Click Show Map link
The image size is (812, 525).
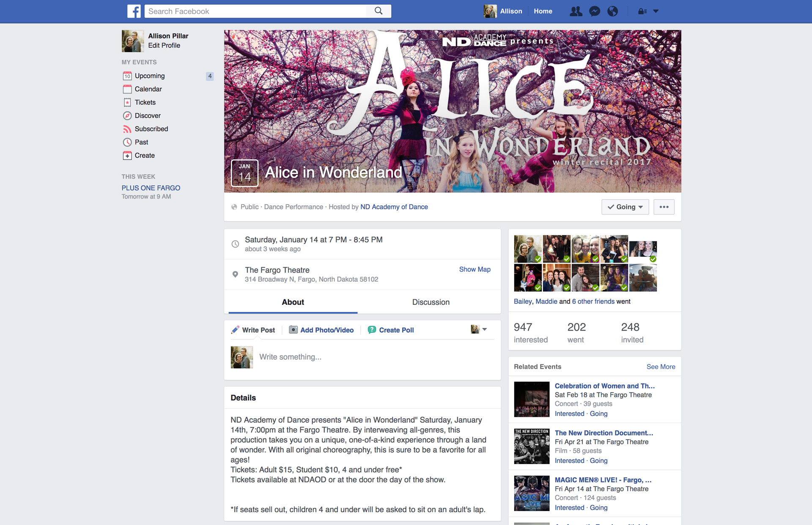(x=475, y=269)
